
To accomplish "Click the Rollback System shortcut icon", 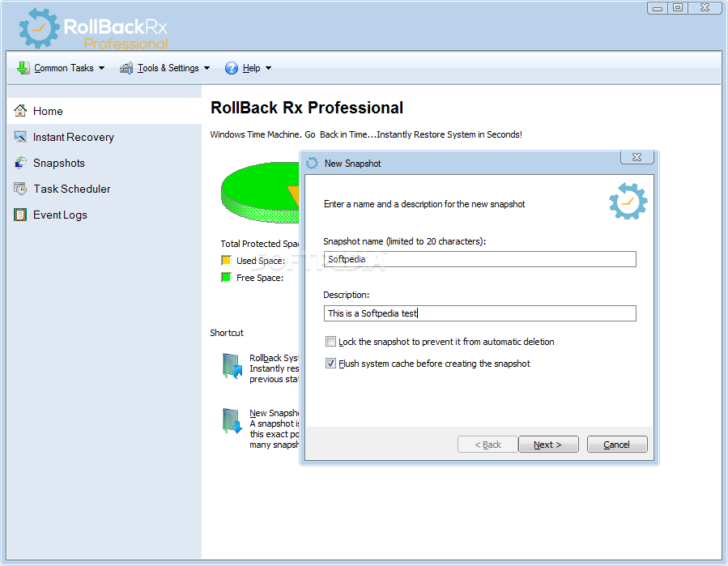I will [232, 366].
